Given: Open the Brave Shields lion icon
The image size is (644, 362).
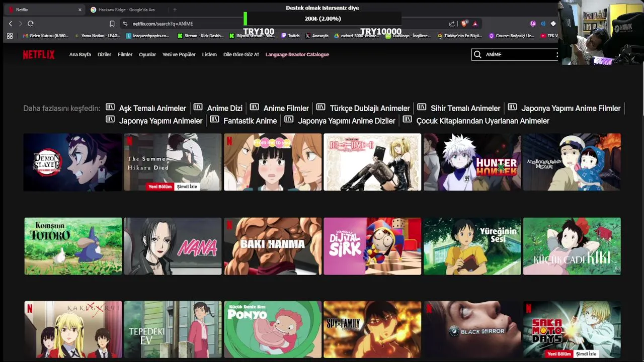Looking at the screenshot, I should (x=464, y=24).
